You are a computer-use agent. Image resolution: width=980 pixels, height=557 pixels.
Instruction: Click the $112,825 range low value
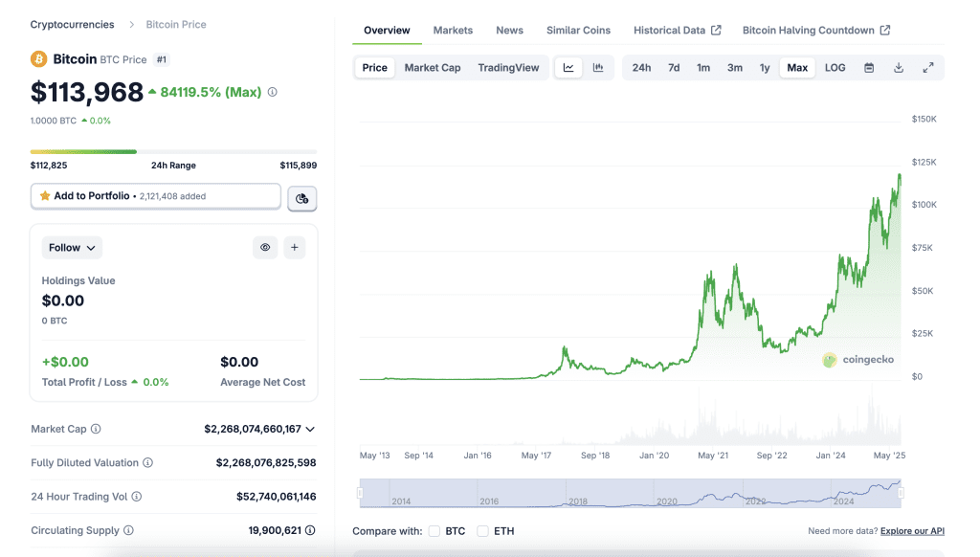(49, 165)
